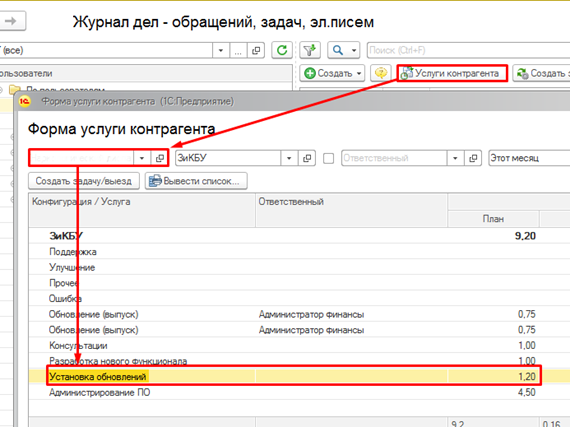Expand the ЗиКБУ field dropdown

289,158
